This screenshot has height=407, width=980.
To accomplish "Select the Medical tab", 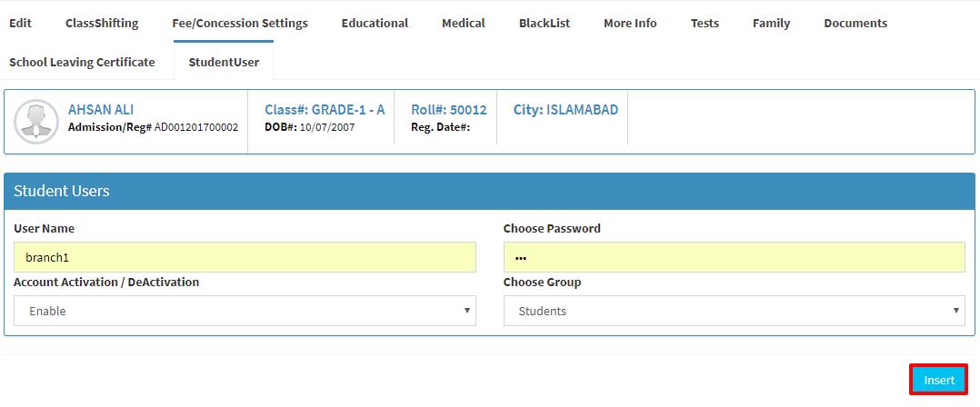I will [x=463, y=23].
